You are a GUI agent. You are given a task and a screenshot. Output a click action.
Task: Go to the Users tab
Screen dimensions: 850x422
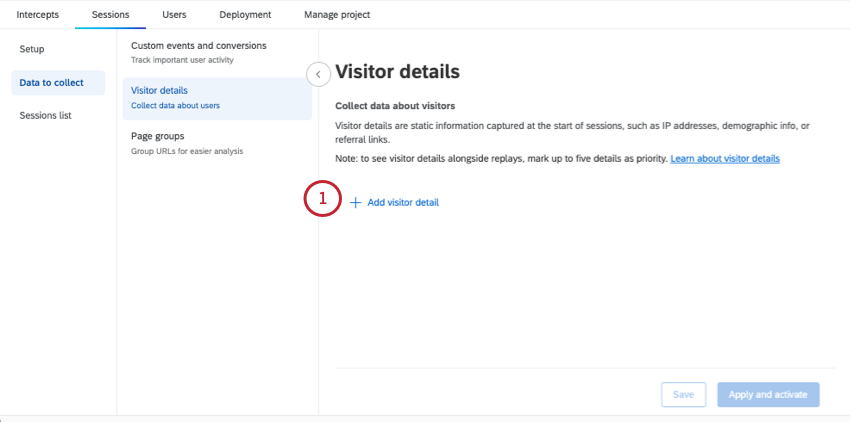click(x=174, y=15)
